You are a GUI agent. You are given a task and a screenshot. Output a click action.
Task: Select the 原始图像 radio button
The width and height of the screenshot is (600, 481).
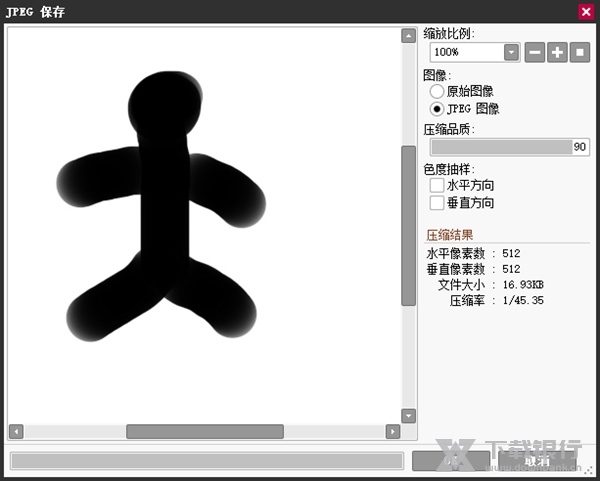click(437, 91)
